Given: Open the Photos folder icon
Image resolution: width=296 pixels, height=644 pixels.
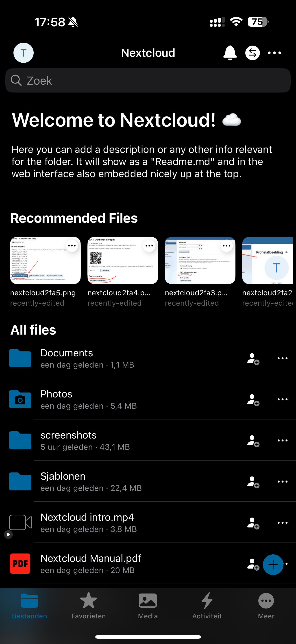Looking at the screenshot, I should [20, 399].
